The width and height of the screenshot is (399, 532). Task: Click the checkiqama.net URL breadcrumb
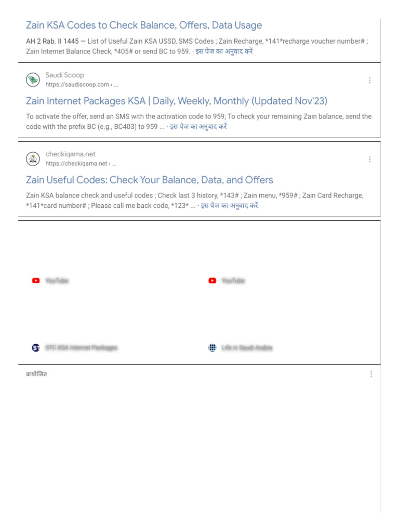click(x=81, y=164)
